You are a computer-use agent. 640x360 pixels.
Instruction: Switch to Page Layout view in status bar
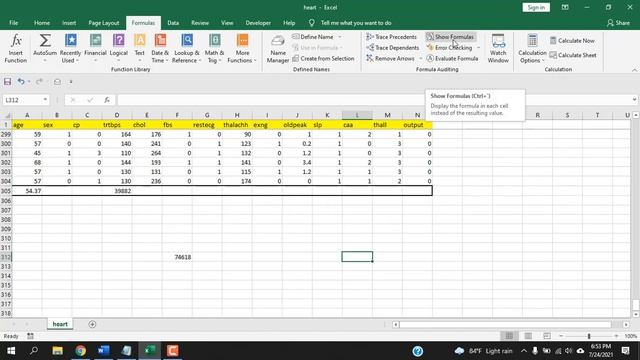[528, 336]
